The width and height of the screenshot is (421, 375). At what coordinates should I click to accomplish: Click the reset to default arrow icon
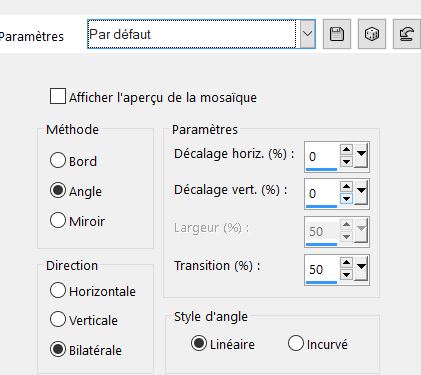coord(407,34)
